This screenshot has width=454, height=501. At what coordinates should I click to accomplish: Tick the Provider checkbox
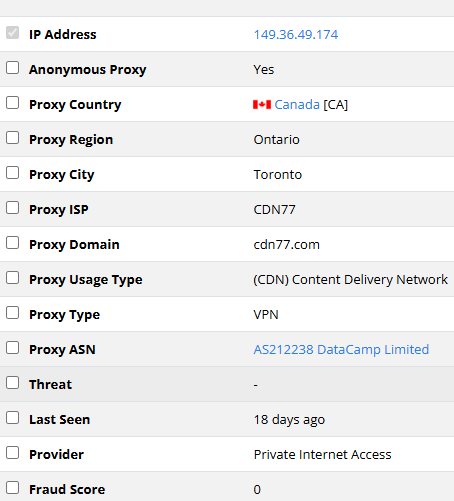[13, 453]
